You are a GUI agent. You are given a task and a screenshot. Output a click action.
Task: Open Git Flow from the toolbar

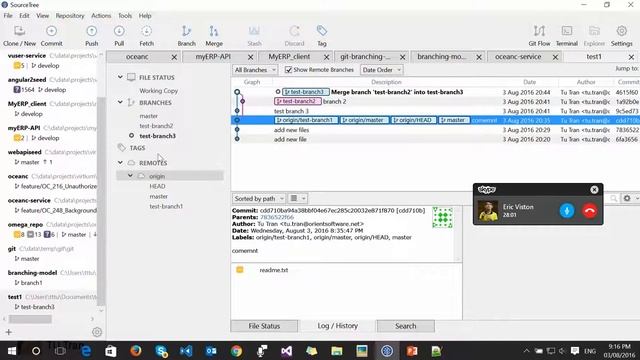point(539,31)
